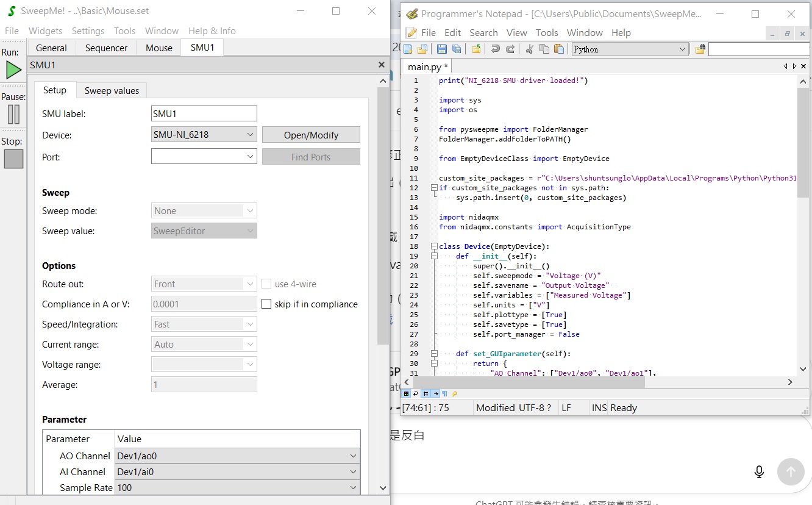Click the Find binoculars icon beside search box

[700, 49]
